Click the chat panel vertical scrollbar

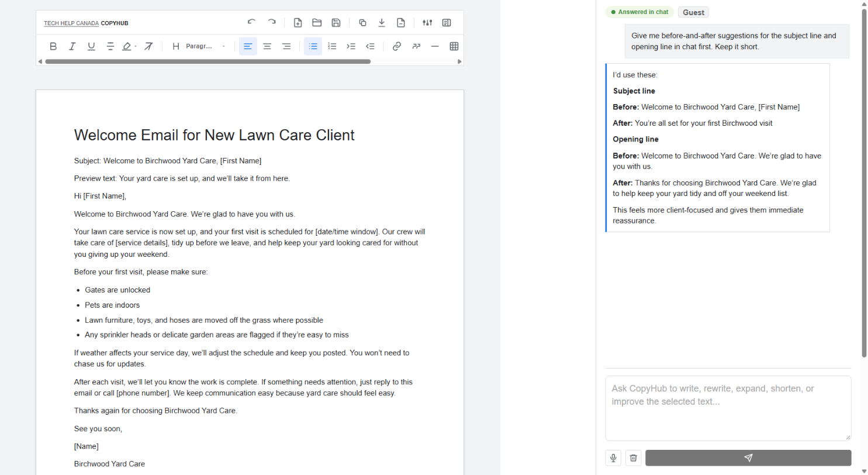(864, 183)
